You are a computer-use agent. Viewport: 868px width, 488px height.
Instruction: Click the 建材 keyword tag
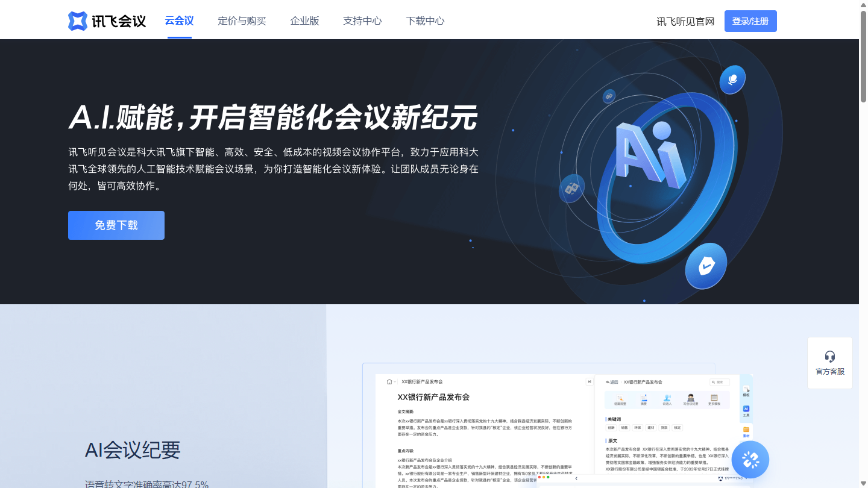click(x=651, y=428)
